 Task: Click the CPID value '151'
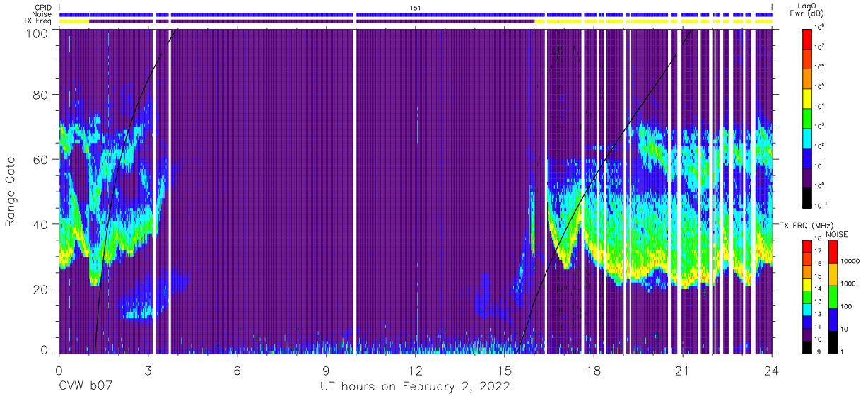tap(416, 7)
